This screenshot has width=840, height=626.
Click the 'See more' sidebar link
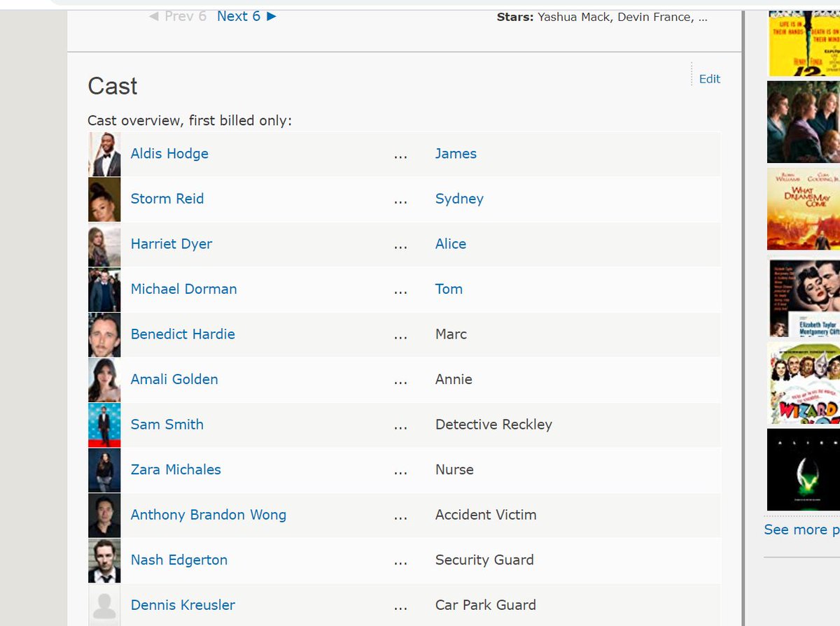tap(801, 529)
